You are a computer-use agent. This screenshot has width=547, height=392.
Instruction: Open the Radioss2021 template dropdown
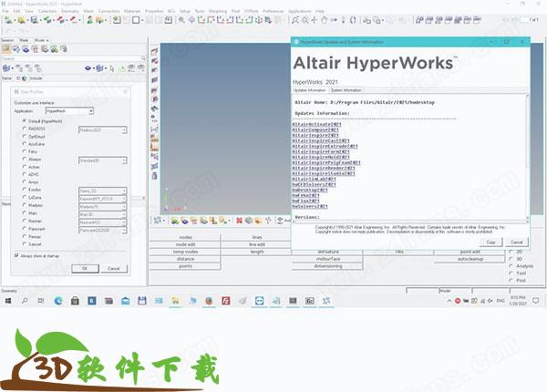[x=102, y=130]
